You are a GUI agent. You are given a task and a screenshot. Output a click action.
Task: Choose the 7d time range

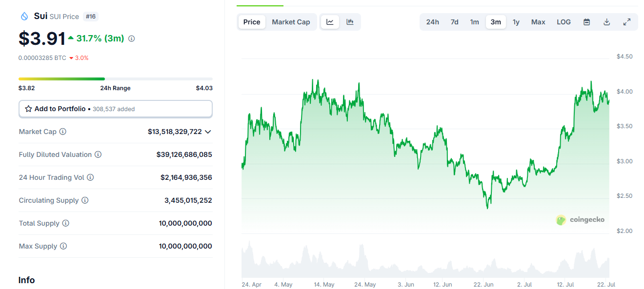pyautogui.click(x=454, y=22)
